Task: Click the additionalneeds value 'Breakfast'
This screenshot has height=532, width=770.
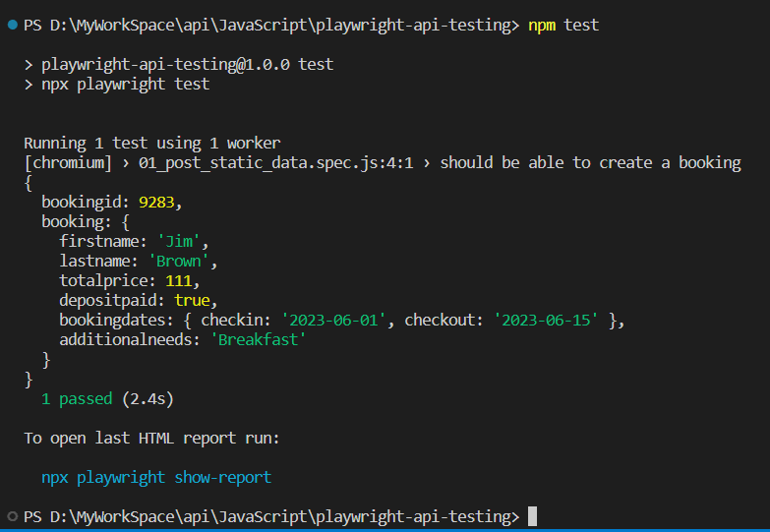Action: click(259, 339)
